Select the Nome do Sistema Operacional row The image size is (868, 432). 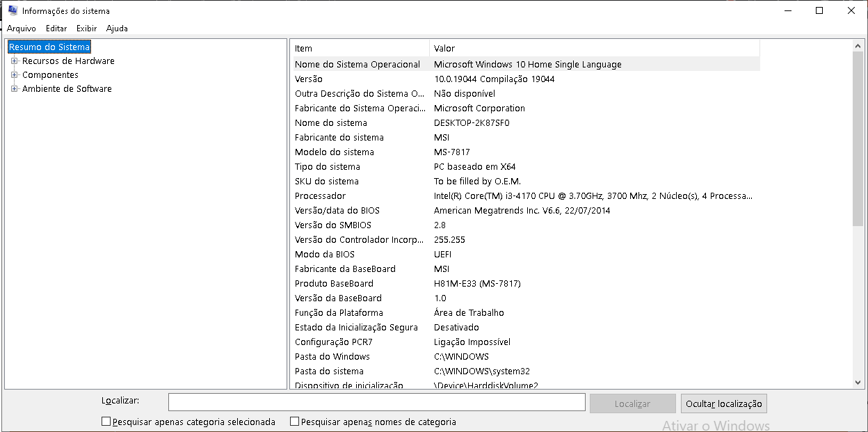525,64
